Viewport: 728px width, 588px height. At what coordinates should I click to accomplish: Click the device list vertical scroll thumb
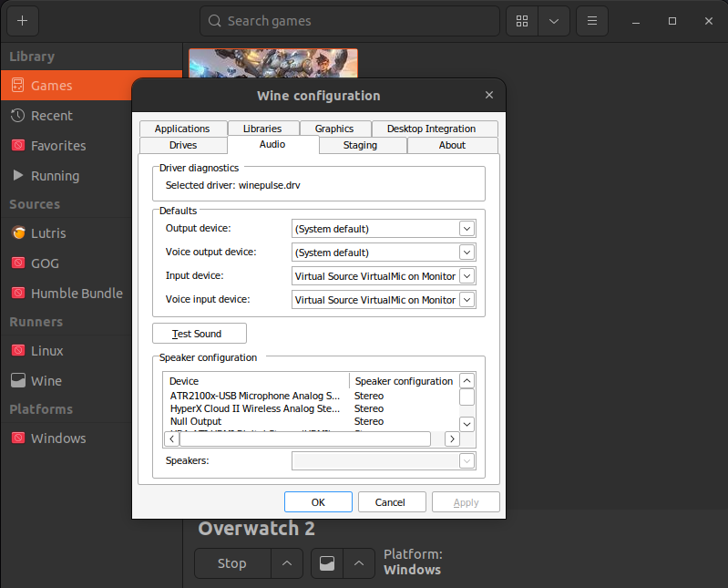click(467, 397)
